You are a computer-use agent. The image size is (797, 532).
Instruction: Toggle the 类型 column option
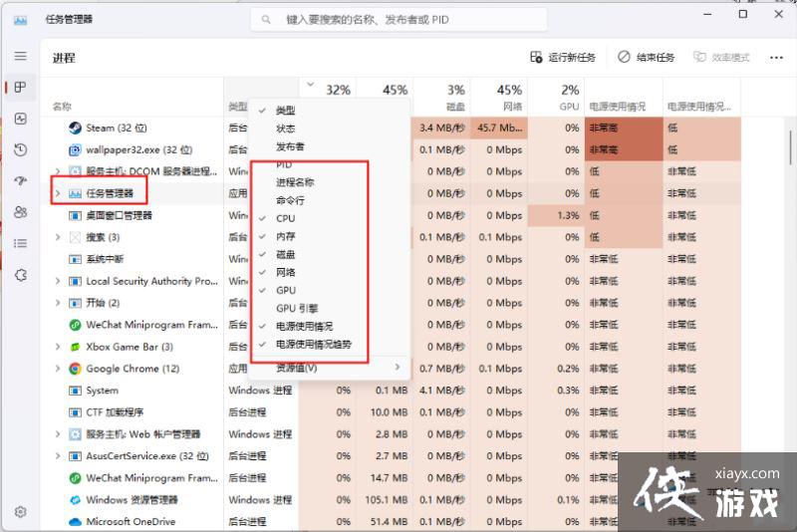(329, 111)
